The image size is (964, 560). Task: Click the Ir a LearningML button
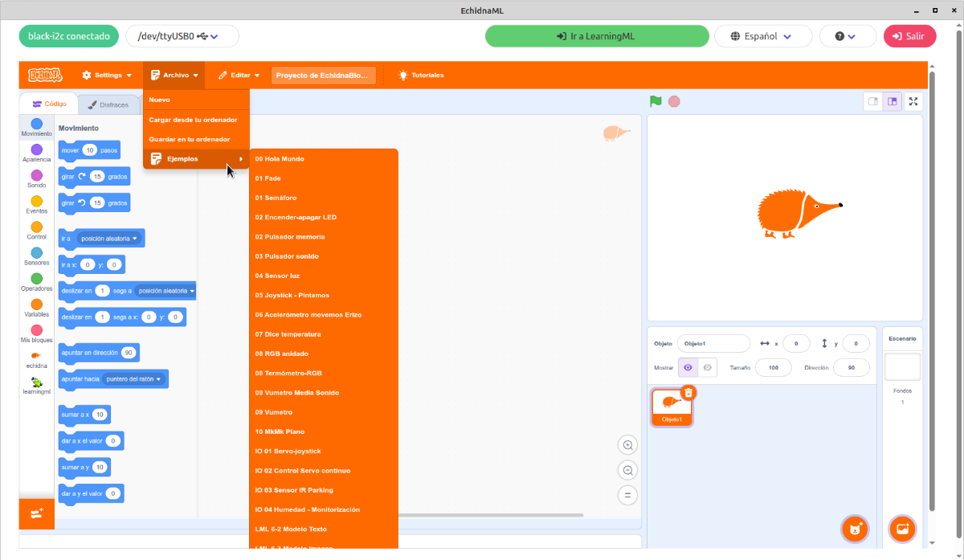pos(597,36)
